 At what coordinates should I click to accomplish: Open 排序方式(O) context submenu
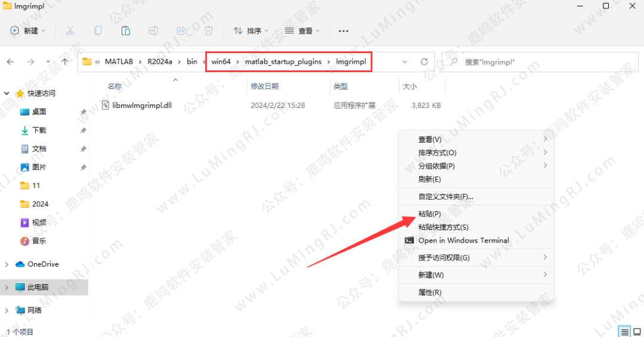pos(476,153)
